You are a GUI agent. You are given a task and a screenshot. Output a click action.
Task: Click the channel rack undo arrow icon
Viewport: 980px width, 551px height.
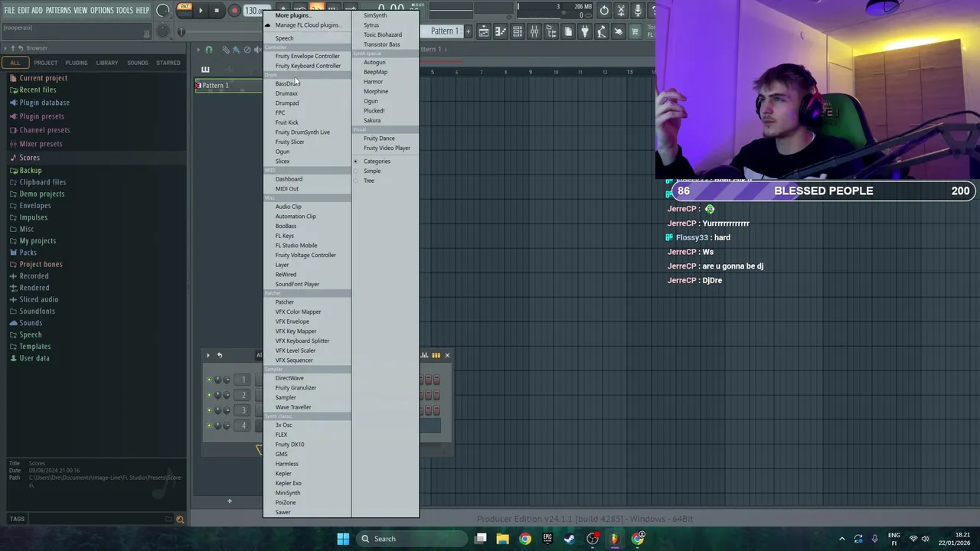point(219,355)
